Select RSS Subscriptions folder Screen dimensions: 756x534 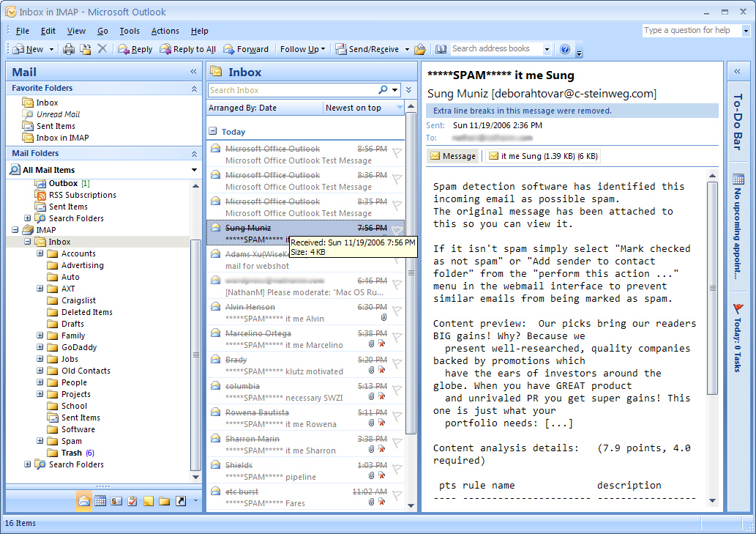coord(83,195)
